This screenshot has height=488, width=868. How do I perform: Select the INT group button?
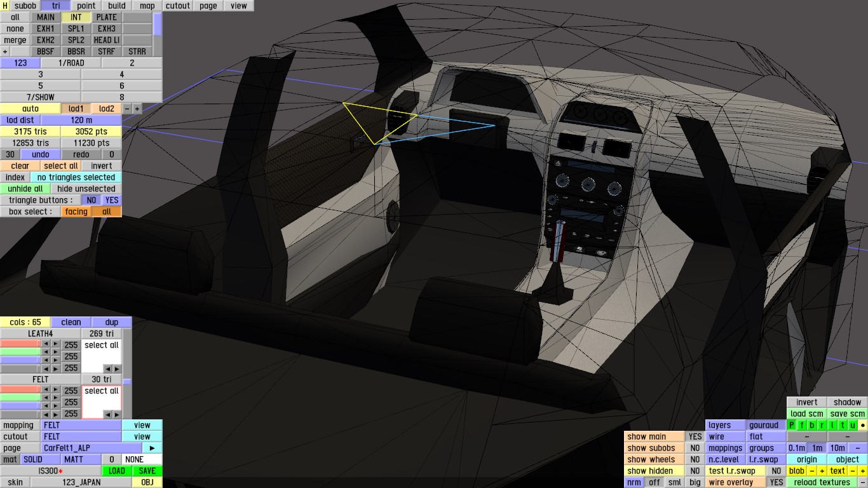point(76,17)
